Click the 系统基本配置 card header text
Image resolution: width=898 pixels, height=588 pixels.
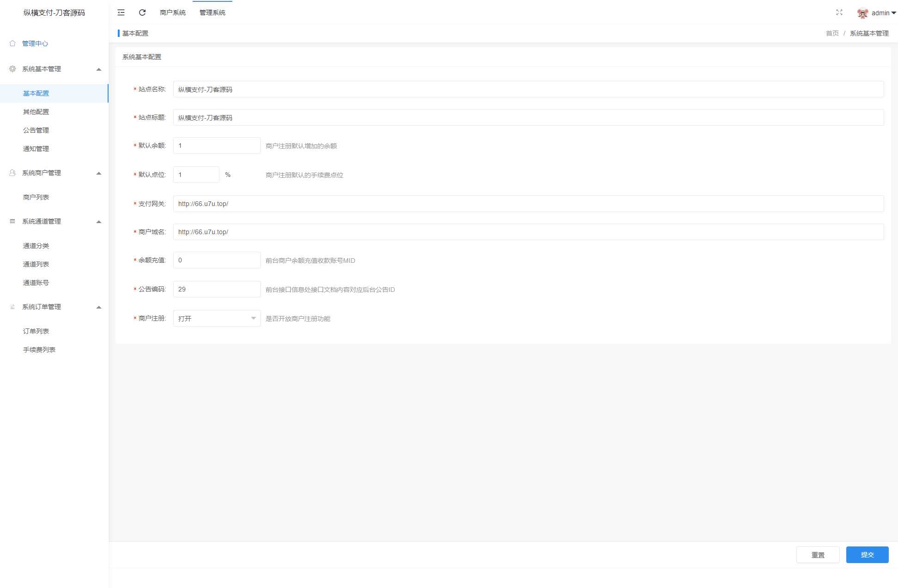coord(142,57)
